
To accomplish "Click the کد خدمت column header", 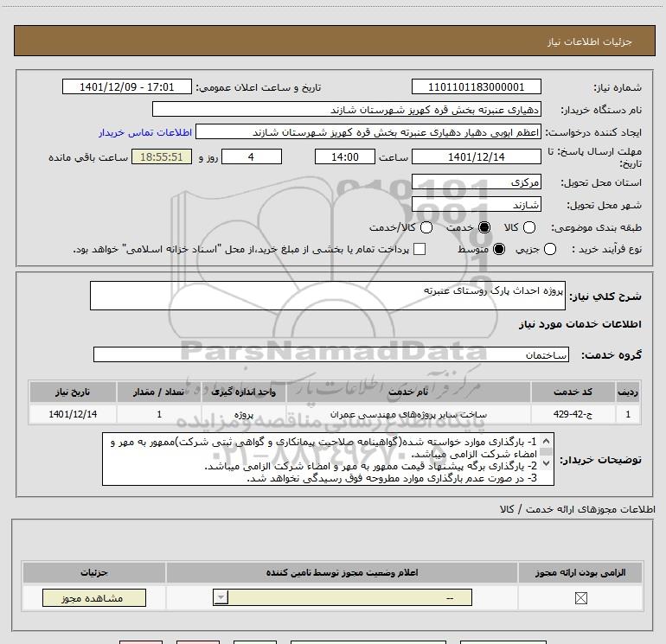I will 573,392.
